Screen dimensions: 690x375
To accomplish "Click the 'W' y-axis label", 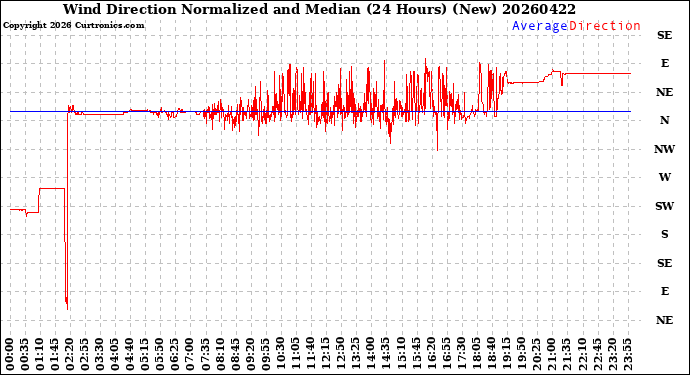I will [664, 177].
